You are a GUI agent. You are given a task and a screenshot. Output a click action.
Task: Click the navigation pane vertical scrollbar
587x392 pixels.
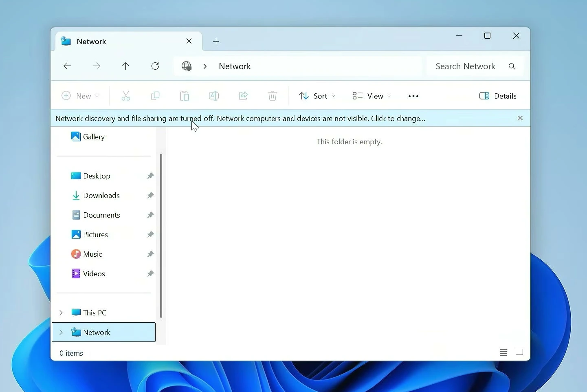click(161, 236)
